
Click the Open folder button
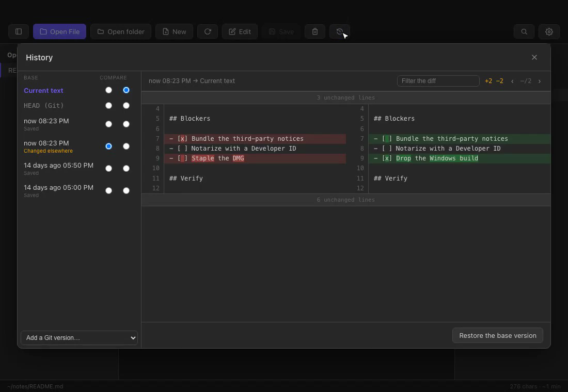[x=121, y=31]
